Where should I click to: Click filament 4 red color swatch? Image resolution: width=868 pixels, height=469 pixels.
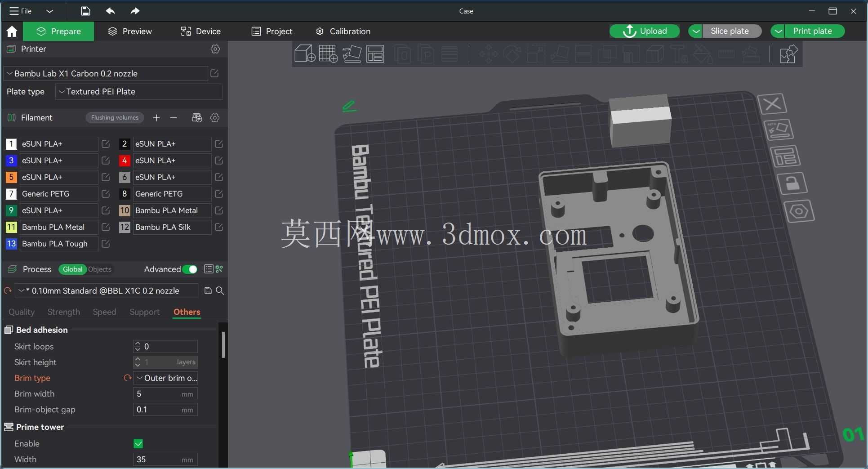click(x=125, y=161)
